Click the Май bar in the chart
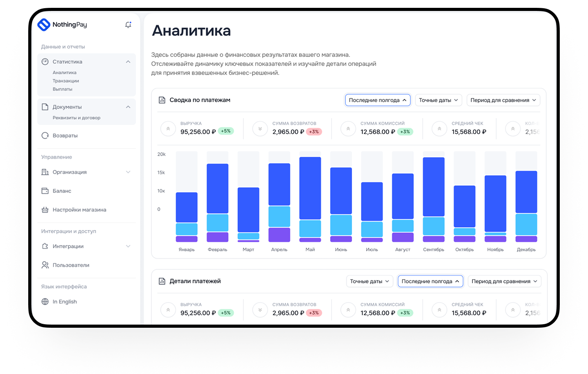 click(x=310, y=196)
